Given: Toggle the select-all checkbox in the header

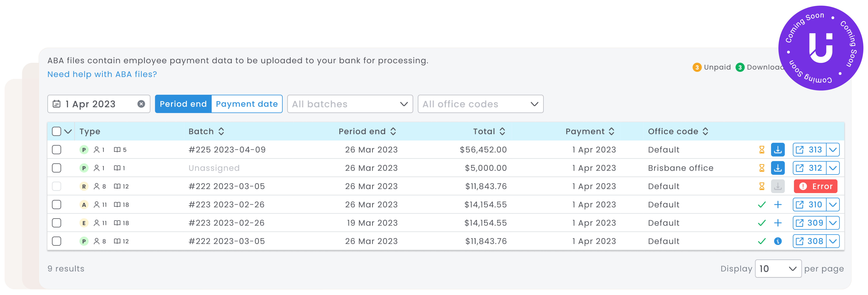Looking at the screenshot, I should 57,132.
